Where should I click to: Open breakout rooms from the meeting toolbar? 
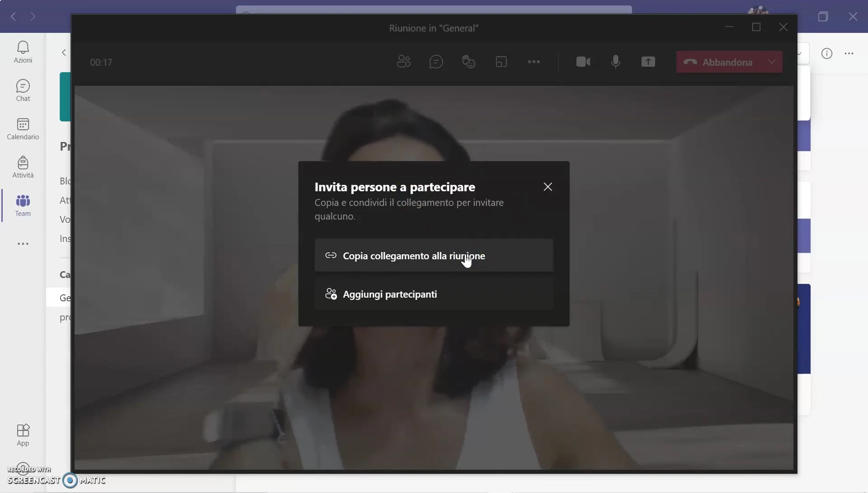coord(502,62)
